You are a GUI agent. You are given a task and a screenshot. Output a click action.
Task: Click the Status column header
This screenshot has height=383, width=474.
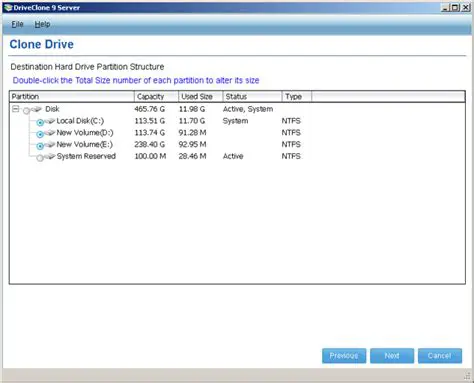[x=252, y=97]
